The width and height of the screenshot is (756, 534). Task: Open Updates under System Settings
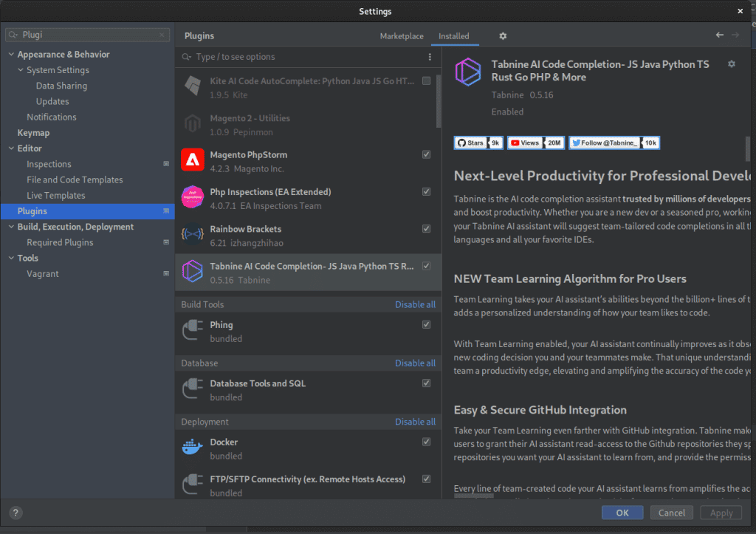pyautogui.click(x=52, y=101)
